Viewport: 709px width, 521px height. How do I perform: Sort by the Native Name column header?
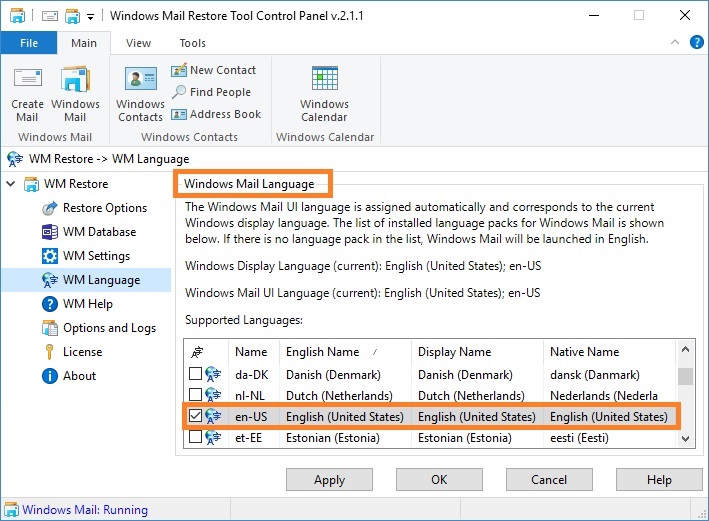pyautogui.click(x=610, y=352)
